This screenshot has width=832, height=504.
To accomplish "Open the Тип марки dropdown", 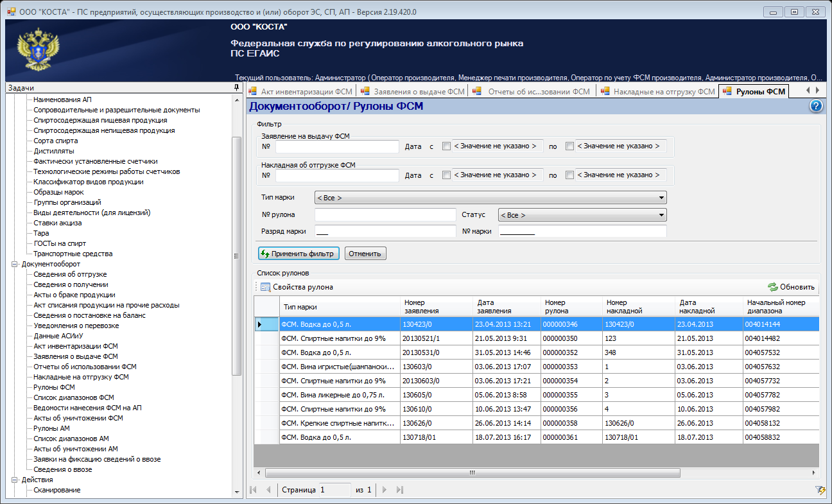I will (490, 198).
